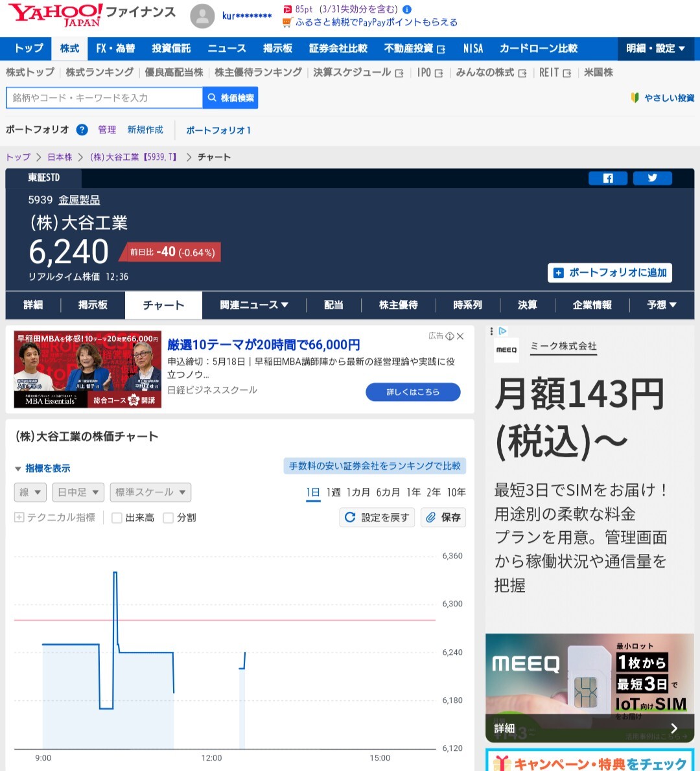
Task: Select the 1年 chart range
Action: click(414, 492)
